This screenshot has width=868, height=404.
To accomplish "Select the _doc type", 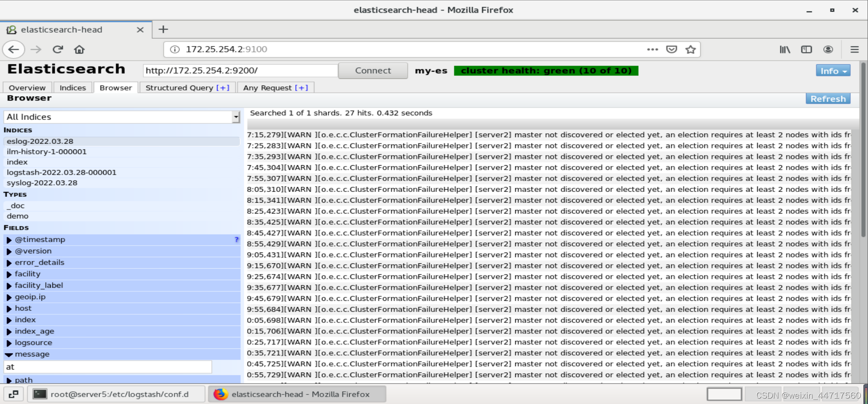I will [x=122, y=205].
